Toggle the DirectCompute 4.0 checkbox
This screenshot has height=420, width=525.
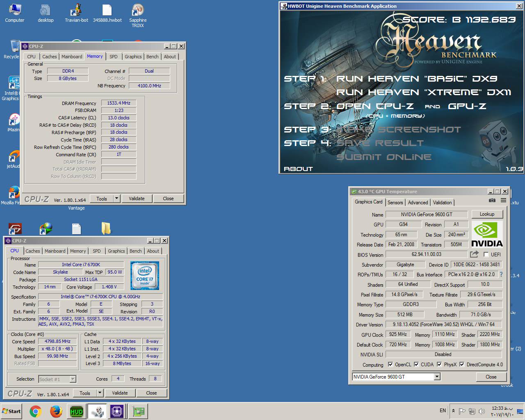[x=462, y=364]
